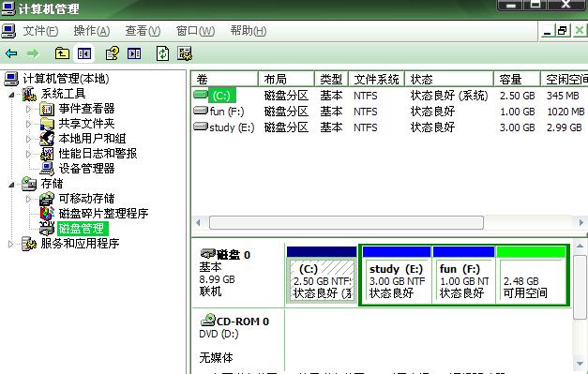Click the Removable Storage (可移动存储) icon
Screen dimensions: 588x374
(x=47, y=198)
